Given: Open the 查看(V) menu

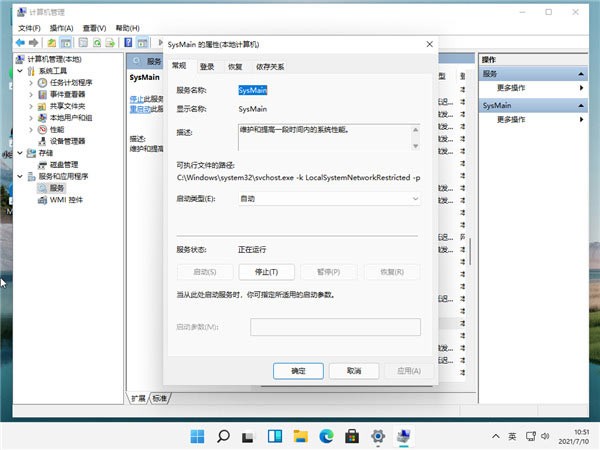Looking at the screenshot, I should tap(94, 28).
